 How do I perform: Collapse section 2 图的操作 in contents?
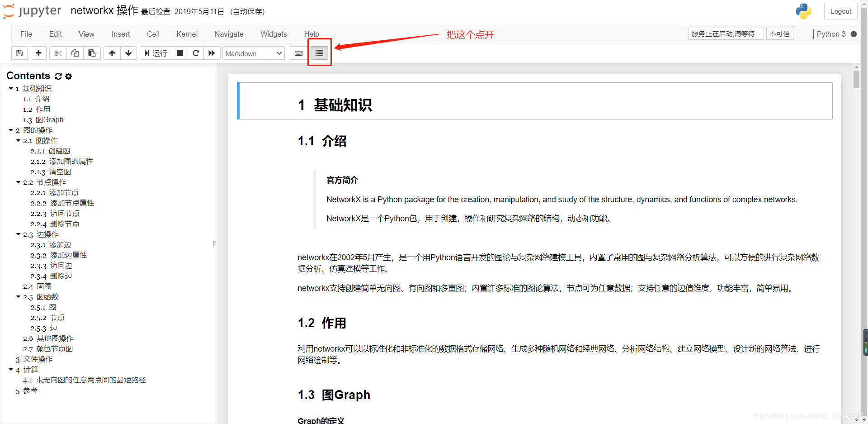click(11, 130)
